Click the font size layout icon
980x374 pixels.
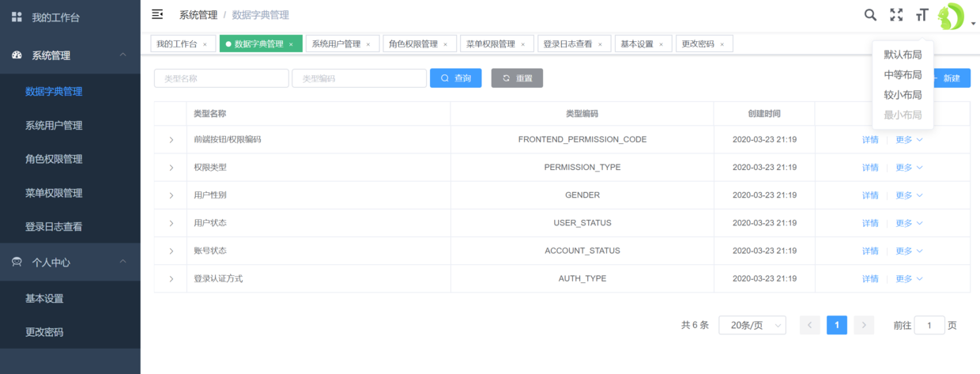(922, 14)
